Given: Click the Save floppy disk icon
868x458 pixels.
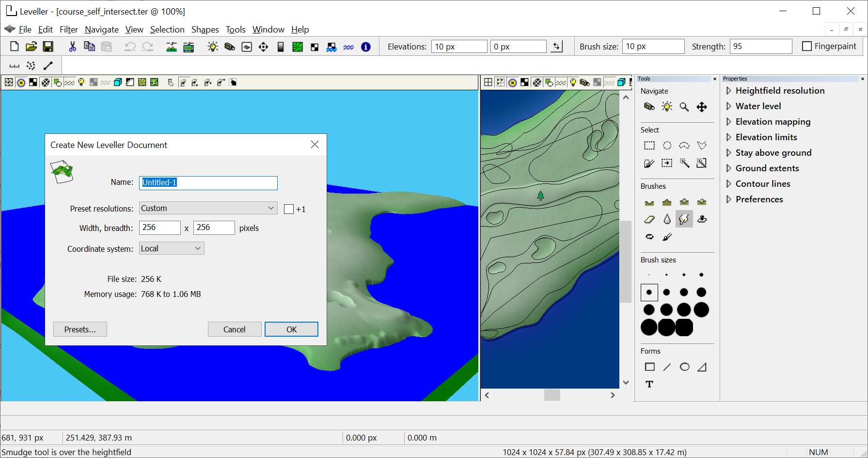Looking at the screenshot, I should pyautogui.click(x=48, y=47).
